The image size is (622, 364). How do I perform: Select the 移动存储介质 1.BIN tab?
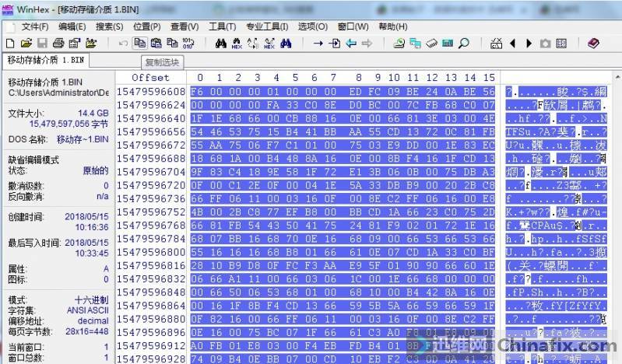click(x=46, y=60)
